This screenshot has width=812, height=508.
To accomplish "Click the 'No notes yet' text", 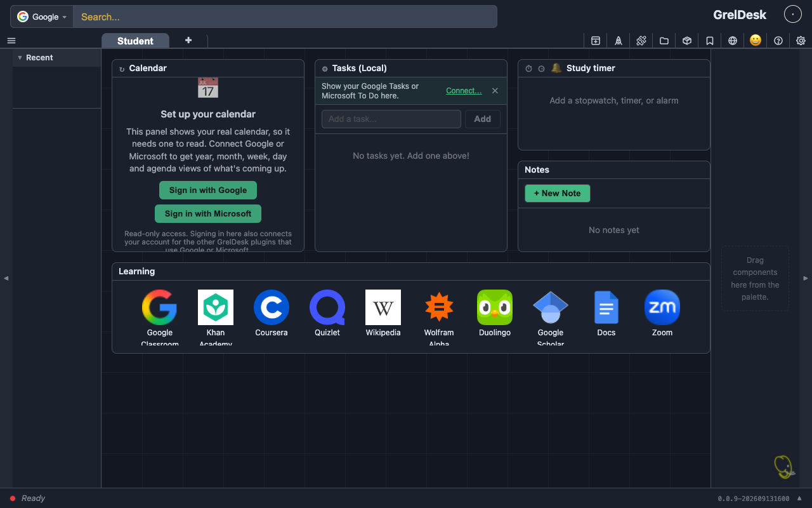I will pyautogui.click(x=614, y=230).
